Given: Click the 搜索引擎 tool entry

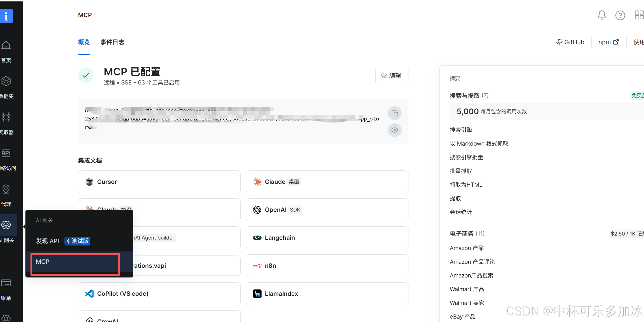Looking at the screenshot, I should pos(461,130).
